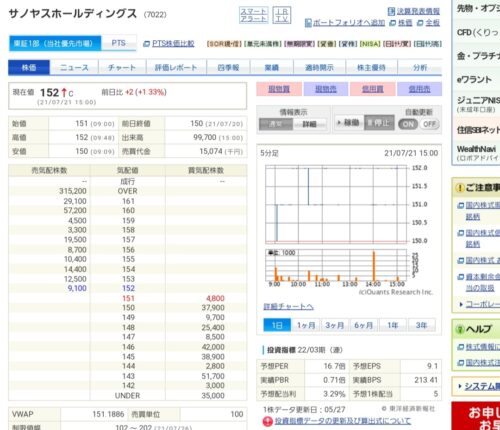Click the スマートアラート icon button
Screen dimensions: 500x430
coord(254,15)
